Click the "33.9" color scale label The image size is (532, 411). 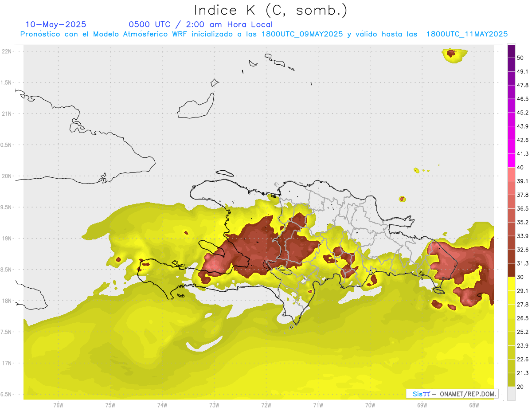(x=523, y=236)
